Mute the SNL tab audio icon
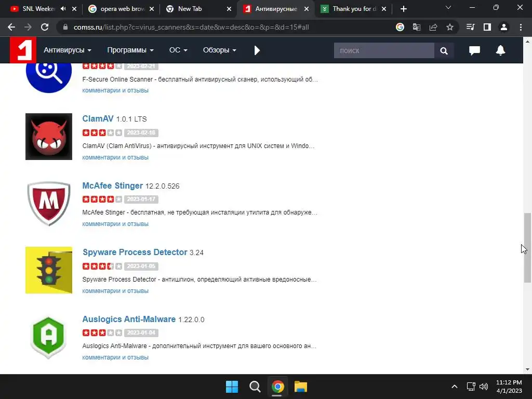This screenshot has width=532, height=399. point(63,9)
